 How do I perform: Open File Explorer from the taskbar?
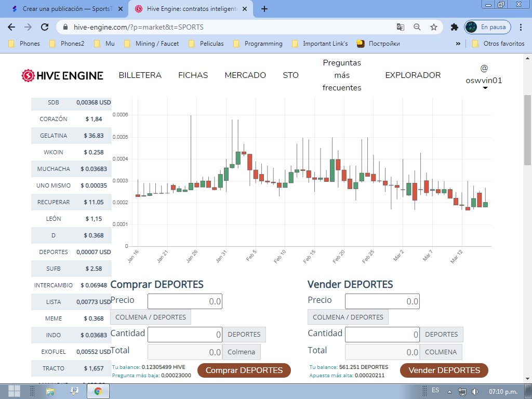coord(50,392)
